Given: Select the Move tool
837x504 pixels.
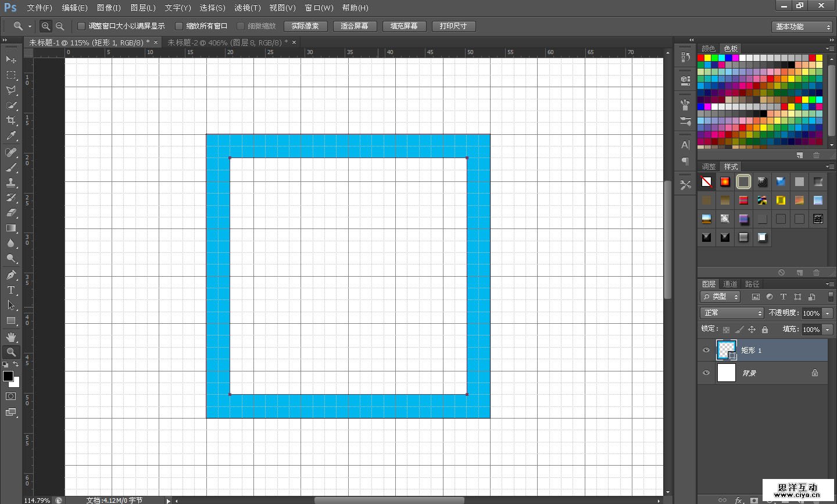Looking at the screenshot, I should [10, 59].
